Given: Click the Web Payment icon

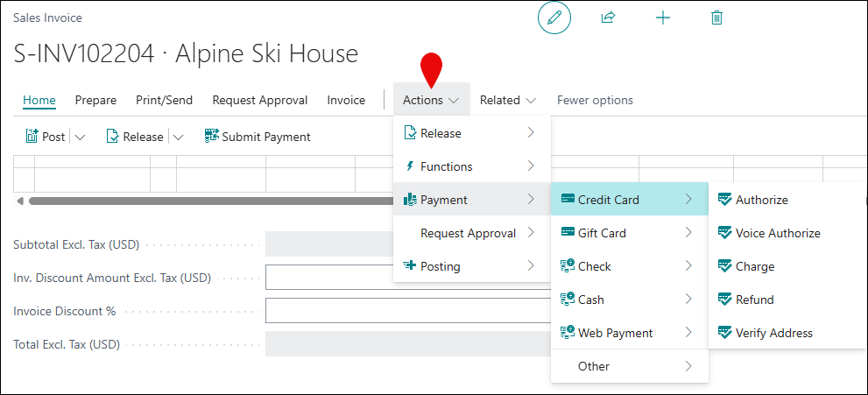Looking at the screenshot, I should [568, 332].
